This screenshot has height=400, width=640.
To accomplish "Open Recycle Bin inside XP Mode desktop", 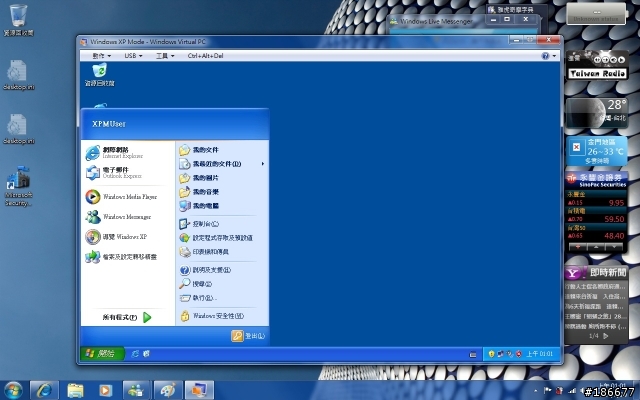I will [x=100, y=74].
